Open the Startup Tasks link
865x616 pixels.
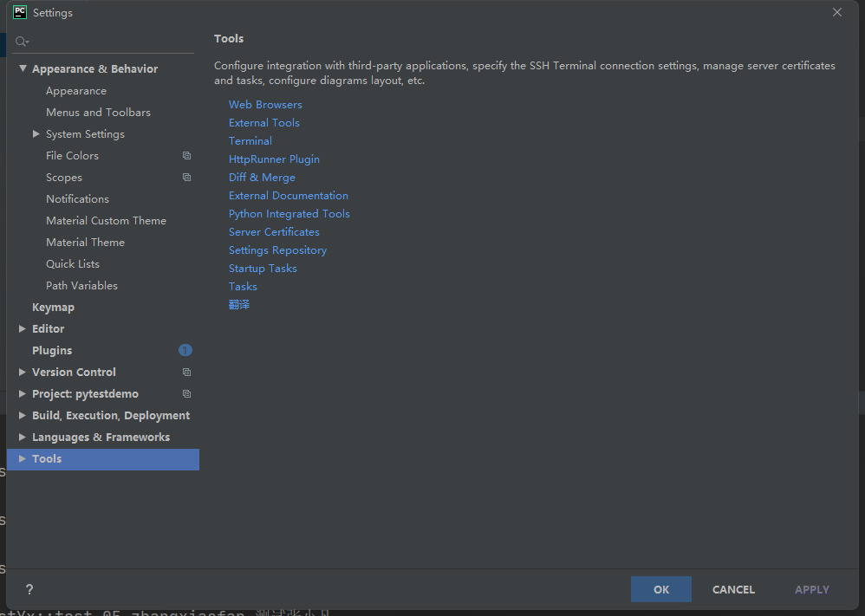263,269
